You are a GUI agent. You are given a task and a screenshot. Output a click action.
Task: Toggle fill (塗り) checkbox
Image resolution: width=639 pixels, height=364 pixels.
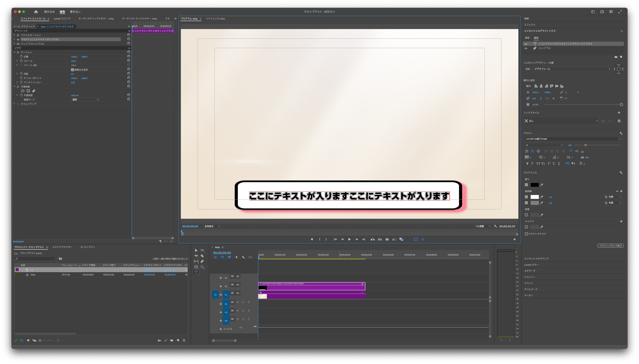coord(526,185)
